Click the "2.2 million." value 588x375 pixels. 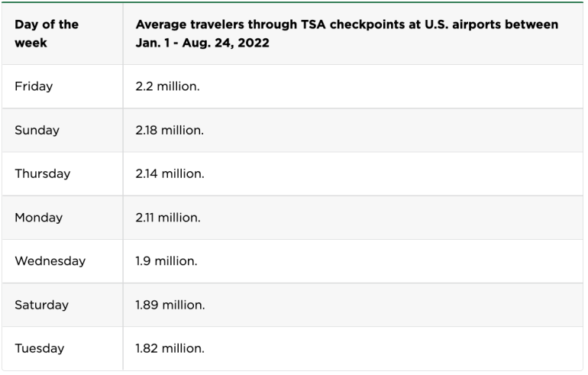pos(167,86)
